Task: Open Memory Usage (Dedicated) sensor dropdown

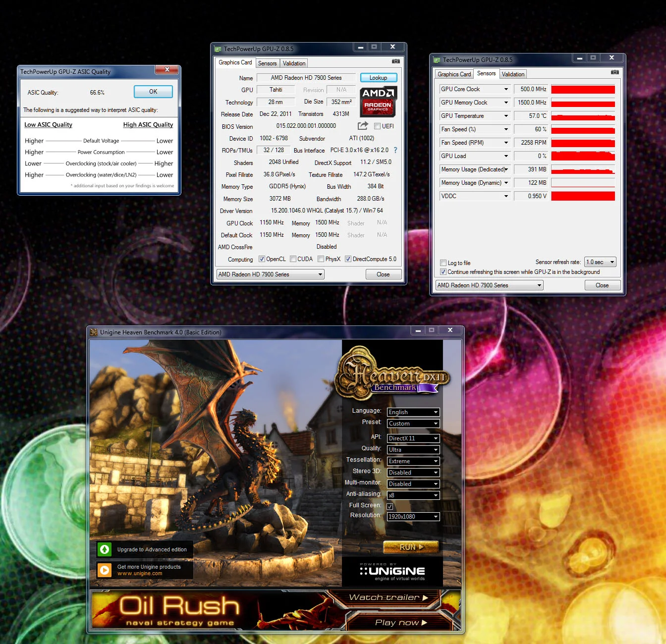Action: coord(506,169)
